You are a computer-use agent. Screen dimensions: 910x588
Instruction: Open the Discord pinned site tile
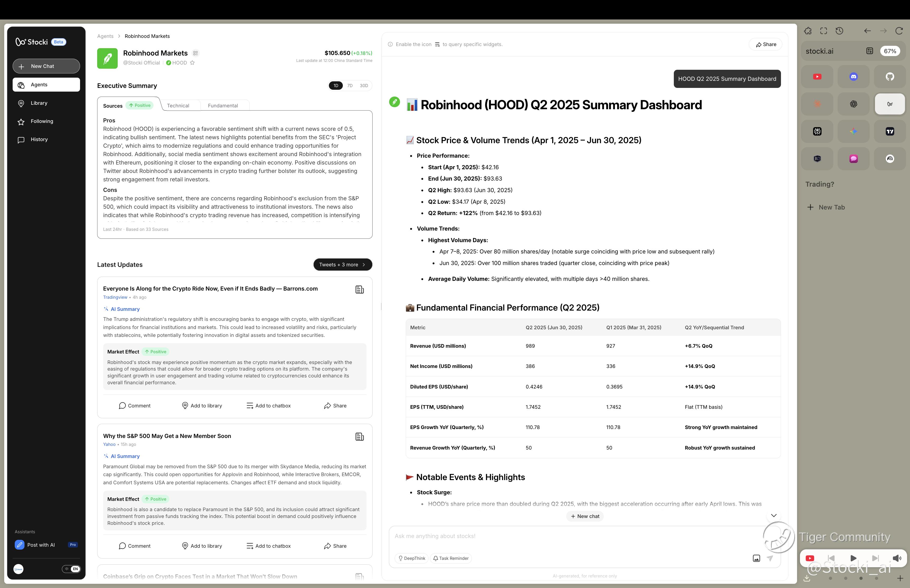coord(853,77)
